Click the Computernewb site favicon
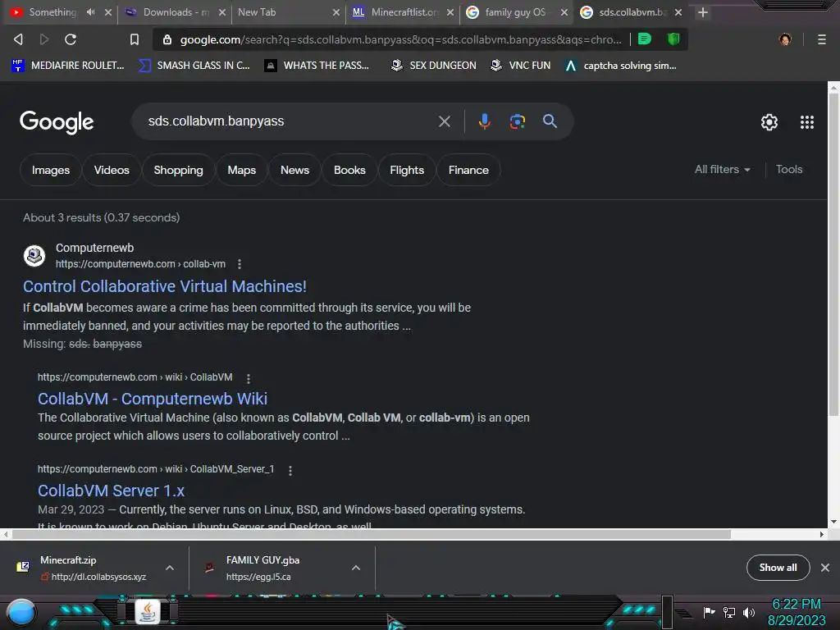Viewport: 840px width, 630px height. [34, 256]
